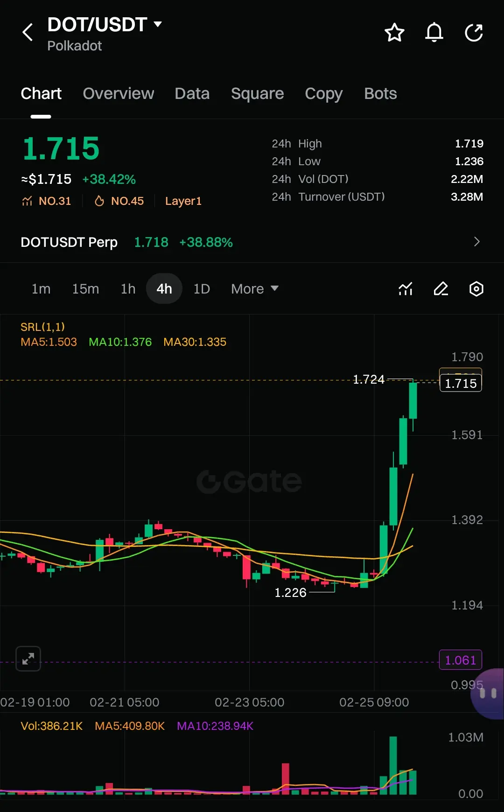Image resolution: width=504 pixels, height=812 pixels.
Task: Open drawing tools pencil icon
Action: 441,289
